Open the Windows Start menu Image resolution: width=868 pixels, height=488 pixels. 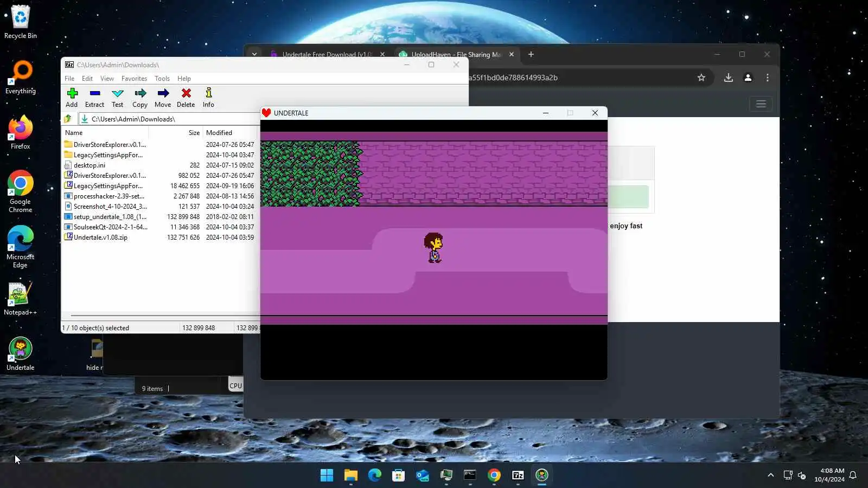(327, 476)
